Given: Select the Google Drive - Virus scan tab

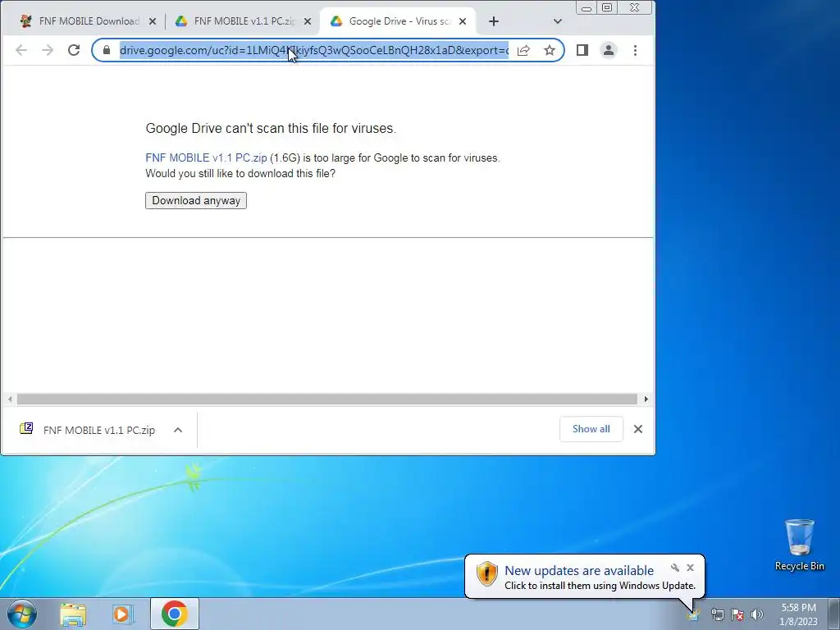Looking at the screenshot, I should click(x=399, y=21).
